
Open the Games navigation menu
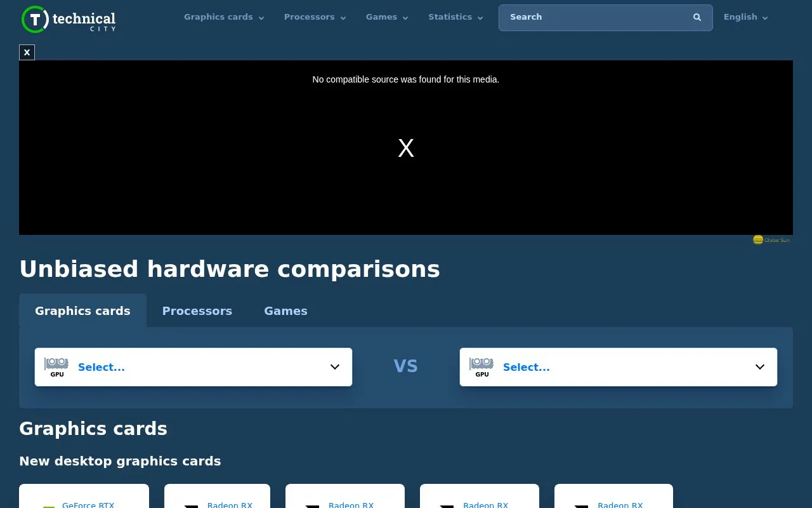tap(387, 17)
